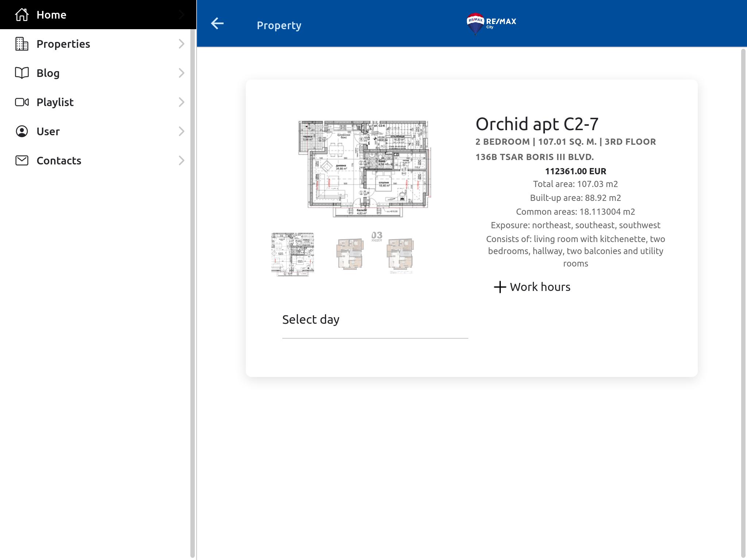Select the first floor plan thumbnail
Viewport: 747px width, 560px height.
tap(293, 254)
